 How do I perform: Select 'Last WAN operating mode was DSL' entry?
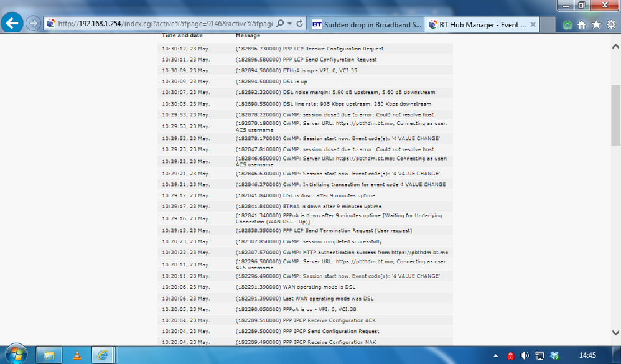click(305, 298)
